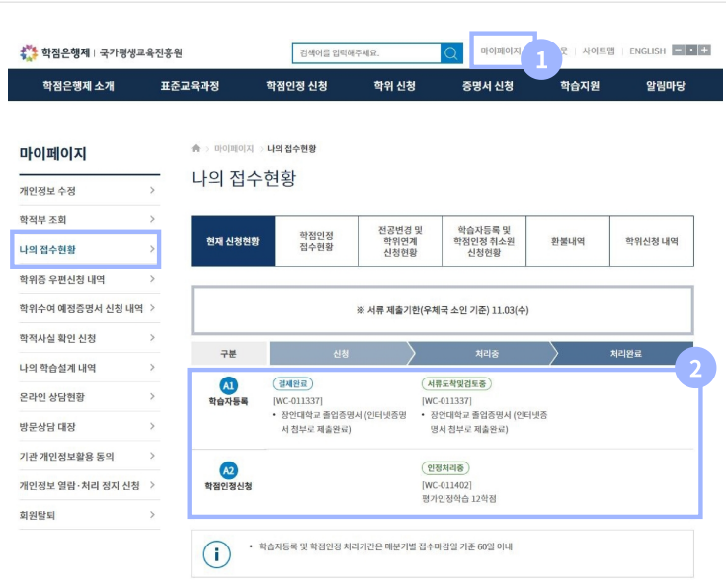Click the home icon in breadcrumb
Viewport: 726px width, 588px height.
(x=196, y=148)
